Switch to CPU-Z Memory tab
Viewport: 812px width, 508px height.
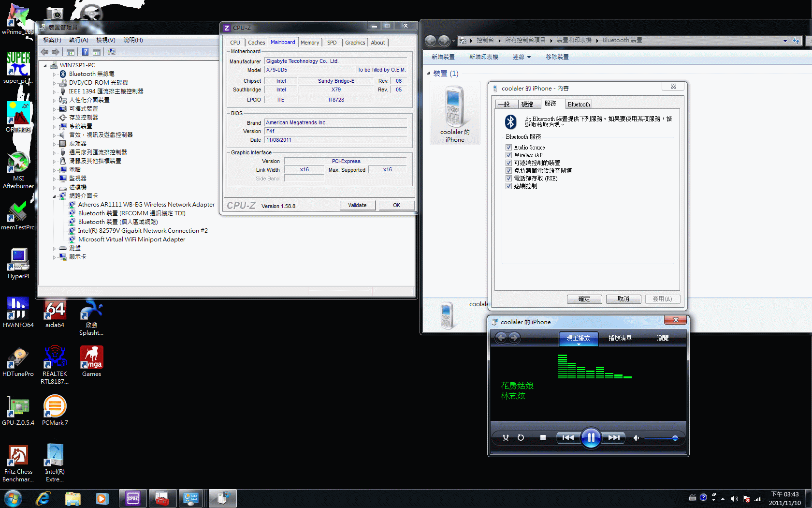pyautogui.click(x=310, y=43)
